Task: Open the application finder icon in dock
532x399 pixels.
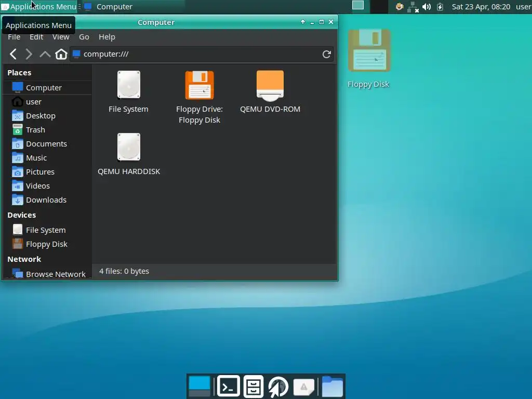Action: (303, 387)
